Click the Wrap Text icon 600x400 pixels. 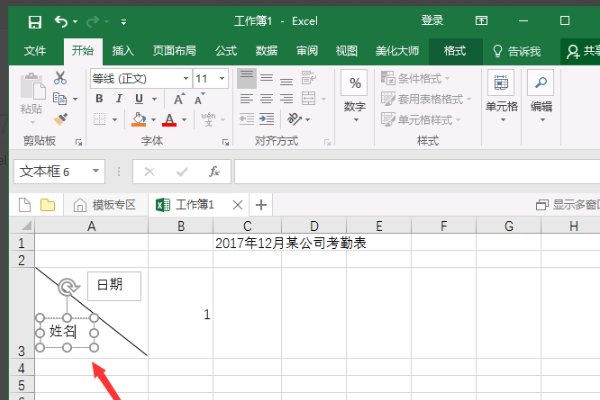[308, 78]
